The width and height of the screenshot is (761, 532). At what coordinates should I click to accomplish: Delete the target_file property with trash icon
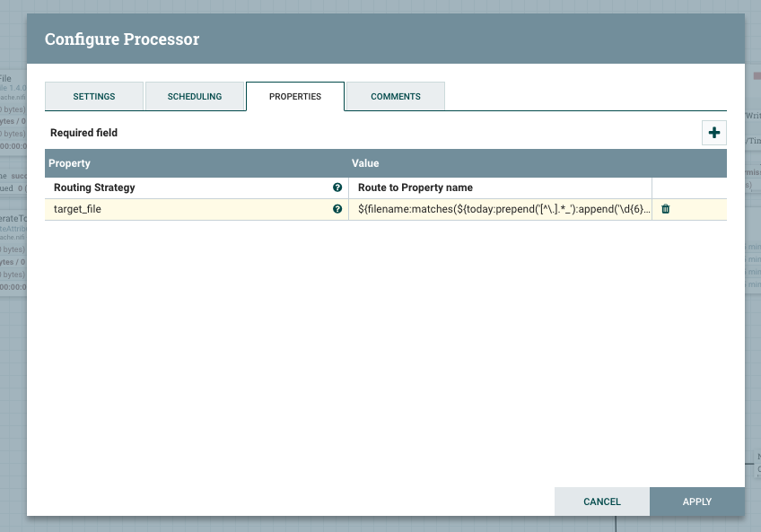(665, 209)
